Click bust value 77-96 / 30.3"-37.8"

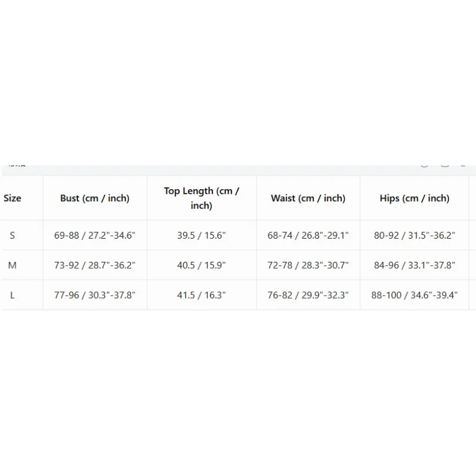[x=95, y=295]
